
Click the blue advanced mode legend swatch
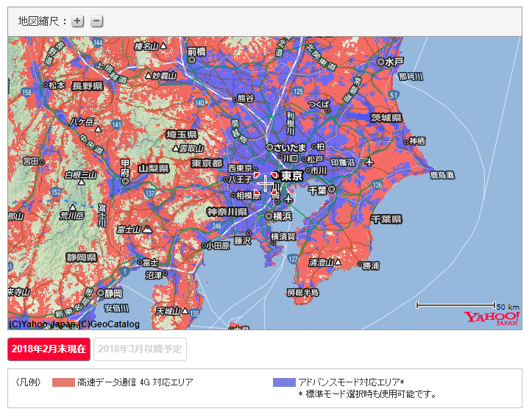click(x=283, y=382)
